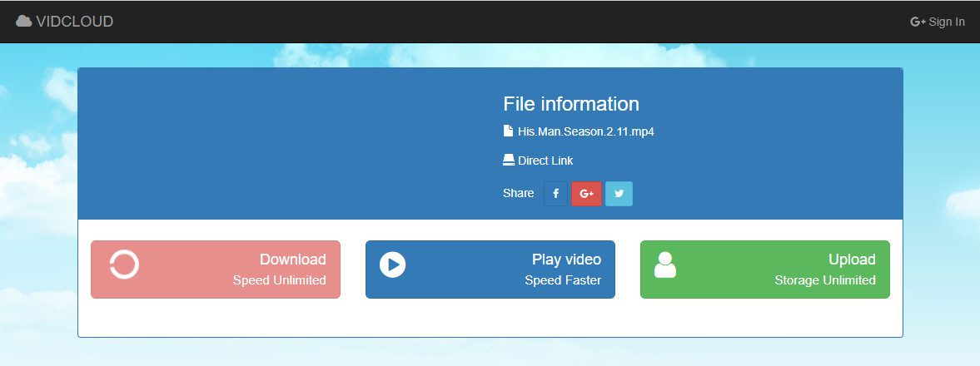Click the spinner icon in the Download button

coord(124,265)
